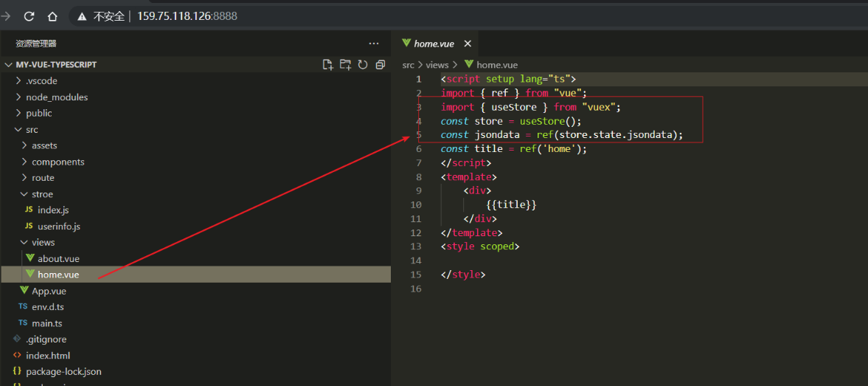
Task: Click the browser address bar URL
Action: coord(187,17)
